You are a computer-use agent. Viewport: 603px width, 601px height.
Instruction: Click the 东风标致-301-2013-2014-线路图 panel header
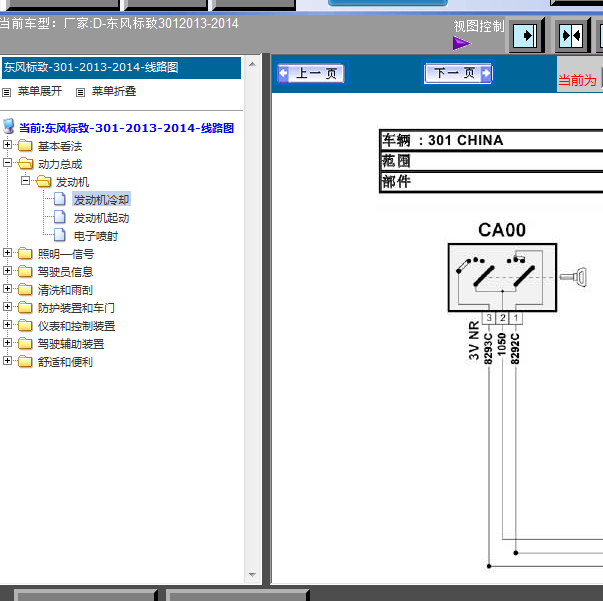(x=122, y=67)
